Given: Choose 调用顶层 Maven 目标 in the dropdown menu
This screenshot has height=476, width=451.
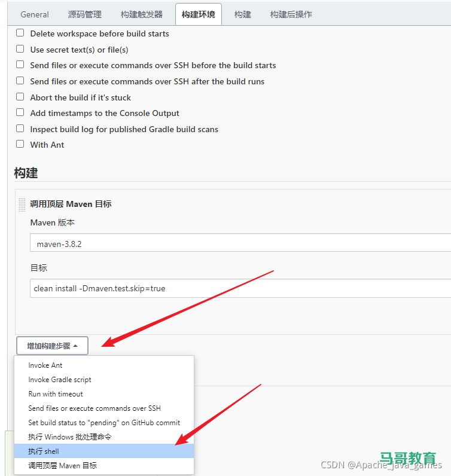Looking at the screenshot, I should (104, 465).
